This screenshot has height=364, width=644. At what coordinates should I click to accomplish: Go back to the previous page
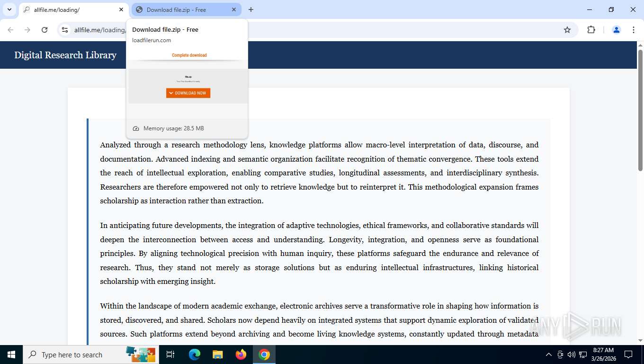[x=10, y=30]
